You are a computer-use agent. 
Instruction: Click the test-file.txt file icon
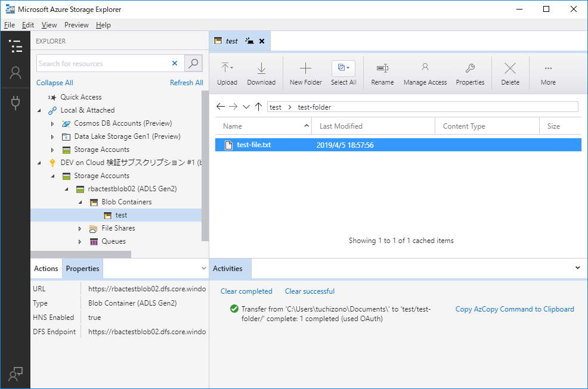pos(228,145)
